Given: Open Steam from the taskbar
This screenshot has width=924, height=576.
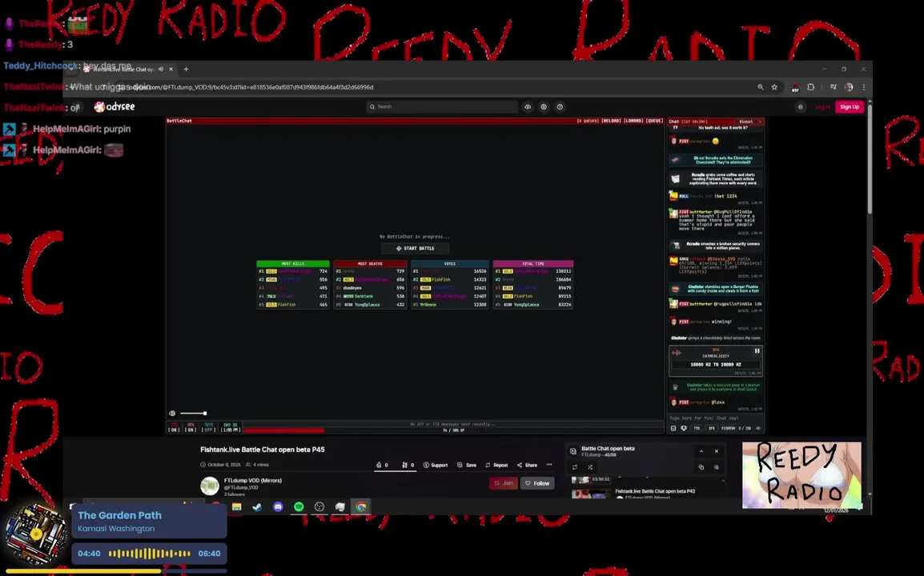Looking at the screenshot, I should 258,506.
